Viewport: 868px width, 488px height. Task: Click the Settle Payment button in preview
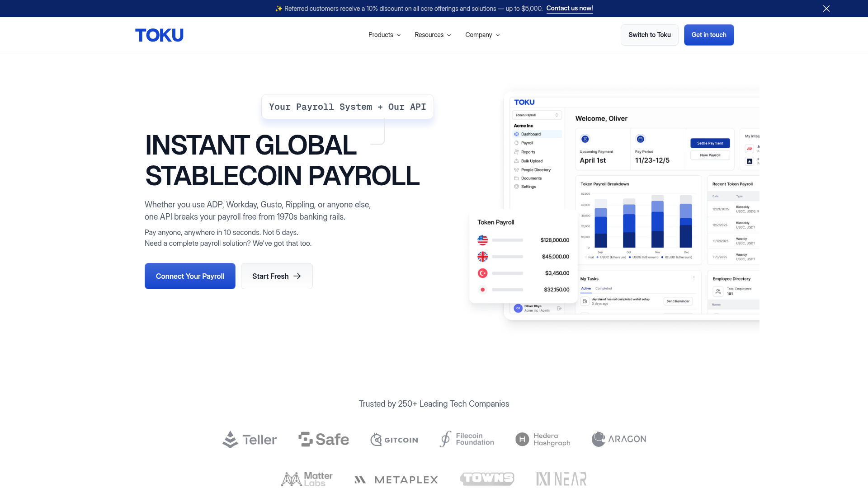(710, 143)
